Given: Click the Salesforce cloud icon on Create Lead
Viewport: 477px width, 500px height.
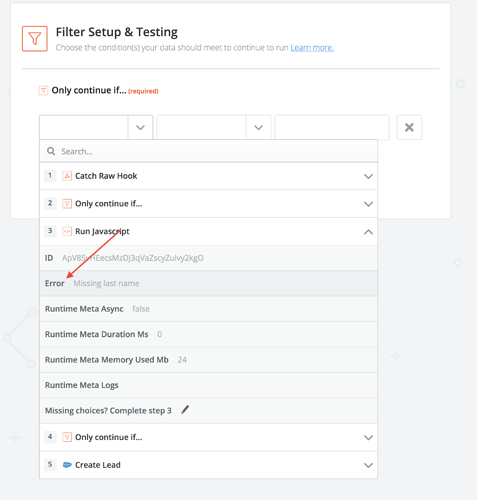Looking at the screenshot, I should coord(67,465).
